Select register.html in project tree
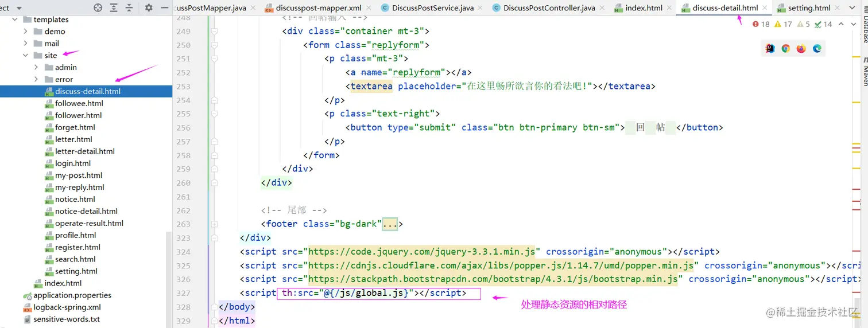Image resolution: width=868 pixels, height=328 pixels. [77, 247]
